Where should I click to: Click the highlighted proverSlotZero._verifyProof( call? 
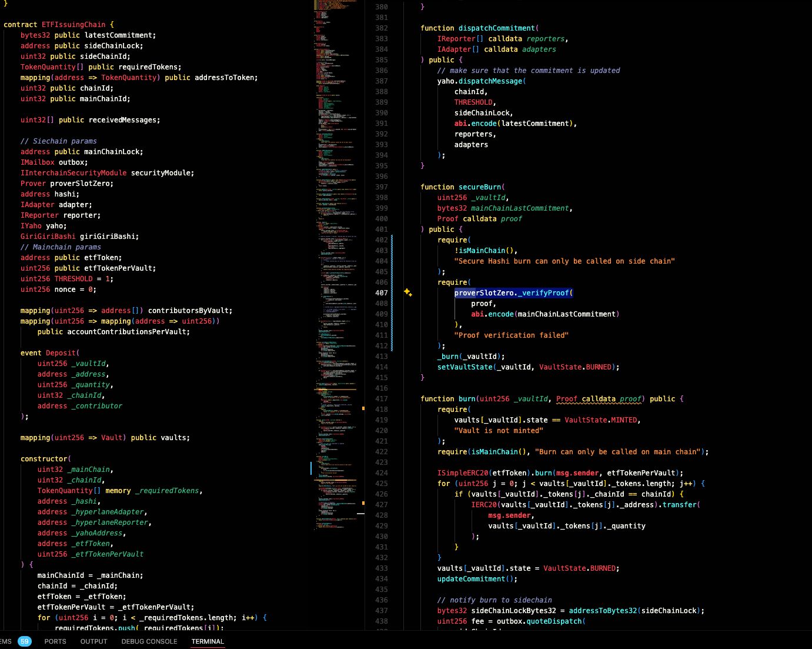coord(513,293)
